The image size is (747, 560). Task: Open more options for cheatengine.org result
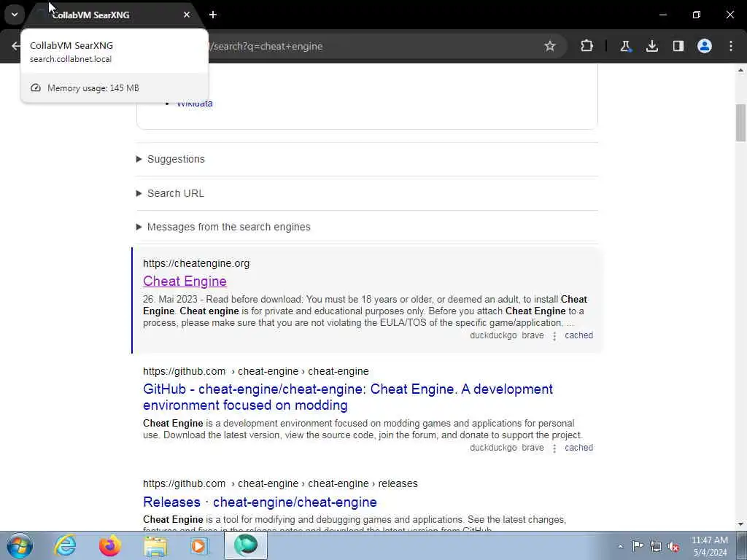coord(554,335)
